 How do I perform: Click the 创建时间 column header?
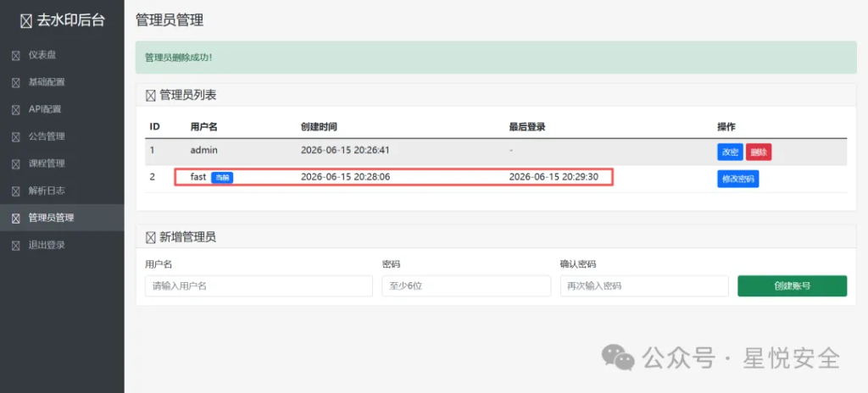319,127
